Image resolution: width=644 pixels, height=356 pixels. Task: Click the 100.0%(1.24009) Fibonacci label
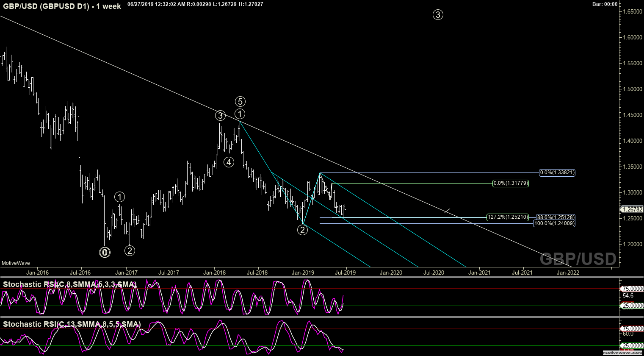[x=554, y=223]
